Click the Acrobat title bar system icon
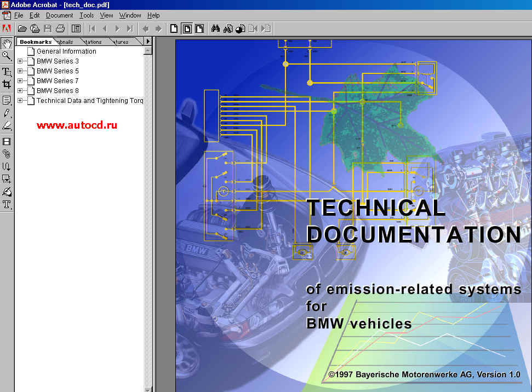The height and width of the screenshot is (392, 532). pos(5,4)
